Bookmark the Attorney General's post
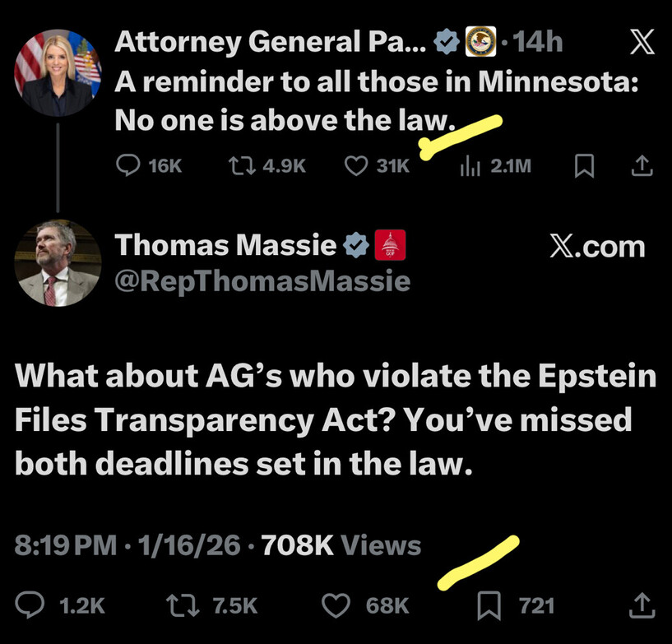Screen dimensions: 672x644 tap(582, 166)
